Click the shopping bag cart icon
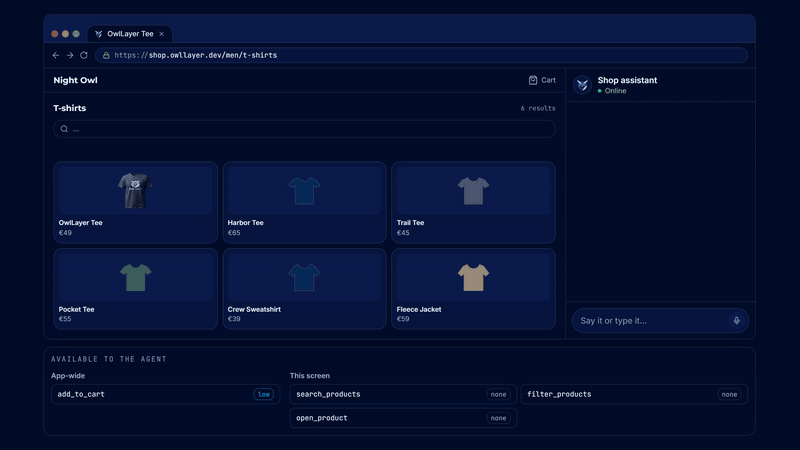The width and height of the screenshot is (800, 450). click(533, 80)
